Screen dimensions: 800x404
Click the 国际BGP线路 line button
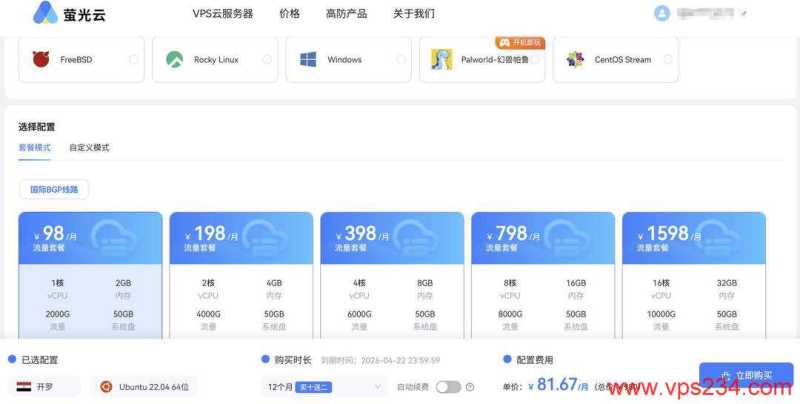pos(54,189)
